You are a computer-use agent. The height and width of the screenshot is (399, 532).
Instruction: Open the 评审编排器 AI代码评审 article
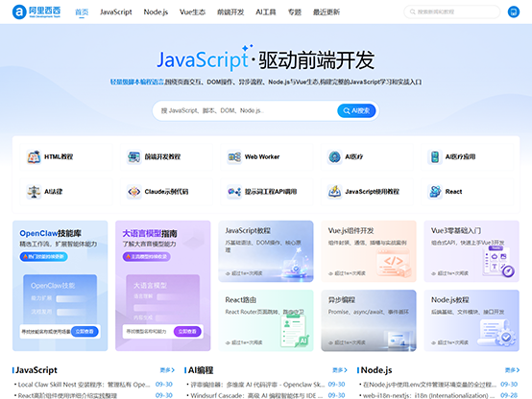pos(257,385)
